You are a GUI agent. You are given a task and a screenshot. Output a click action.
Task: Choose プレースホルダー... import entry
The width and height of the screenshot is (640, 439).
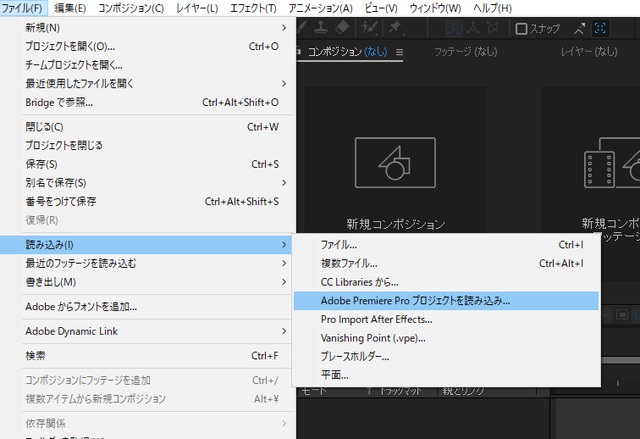tap(446, 357)
